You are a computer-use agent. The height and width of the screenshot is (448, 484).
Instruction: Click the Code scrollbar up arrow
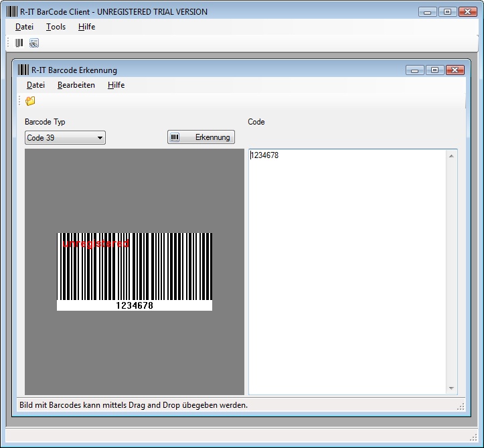pyautogui.click(x=451, y=156)
